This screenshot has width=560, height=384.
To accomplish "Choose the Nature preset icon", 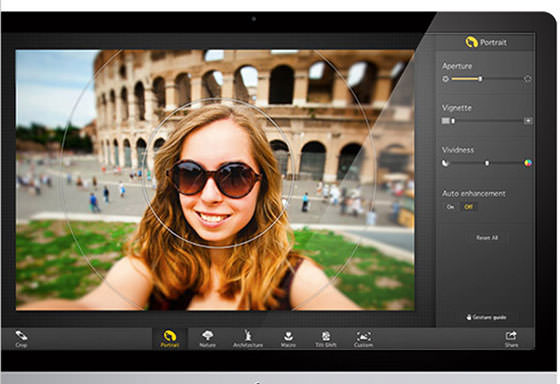I will (208, 336).
